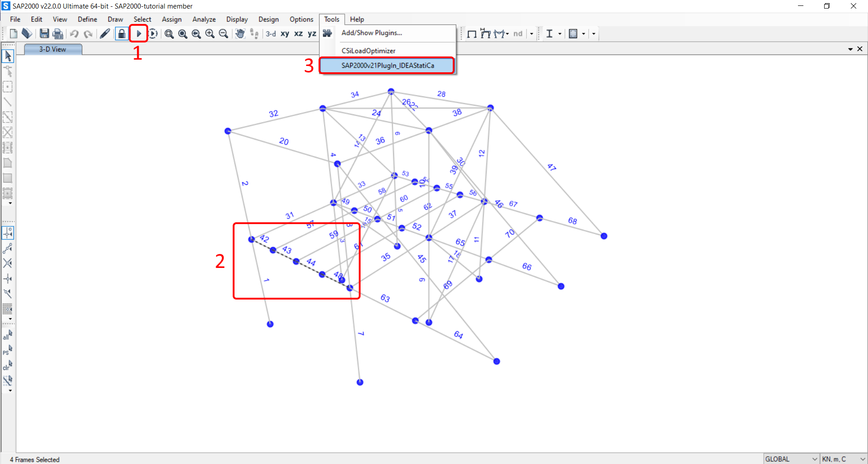This screenshot has height=464, width=868.
Task: Toggle the 3-d view mode button
Action: 270,33
